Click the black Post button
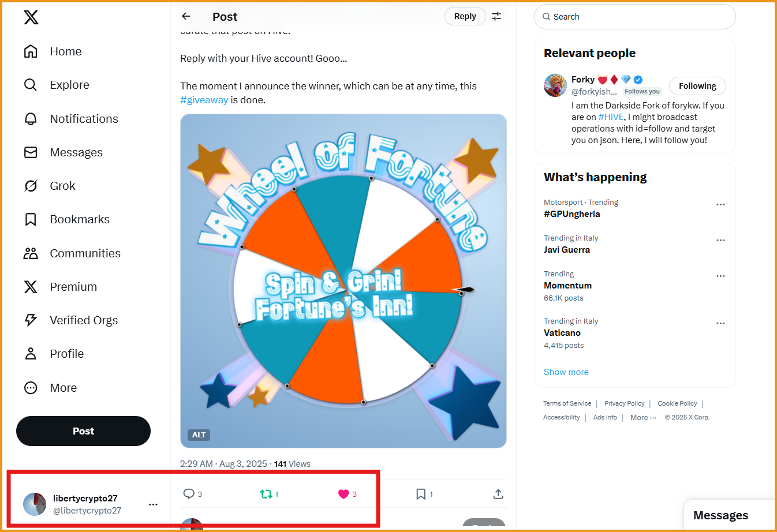The image size is (777, 532). coord(83,431)
